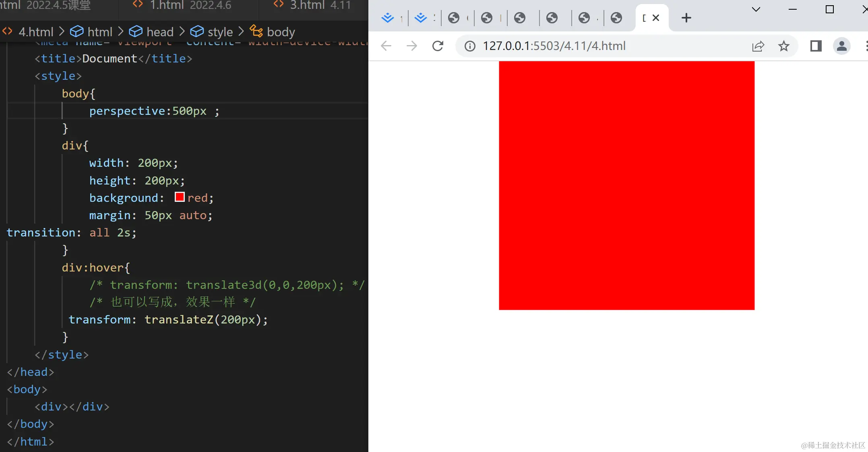This screenshot has width=868, height=452.
Task: Click the share page icon
Action: coord(758,46)
